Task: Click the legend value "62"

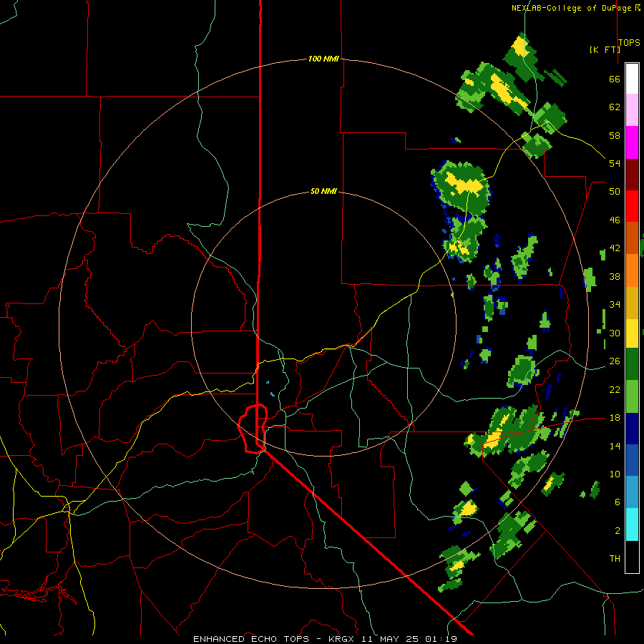Action: click(615, 107)
